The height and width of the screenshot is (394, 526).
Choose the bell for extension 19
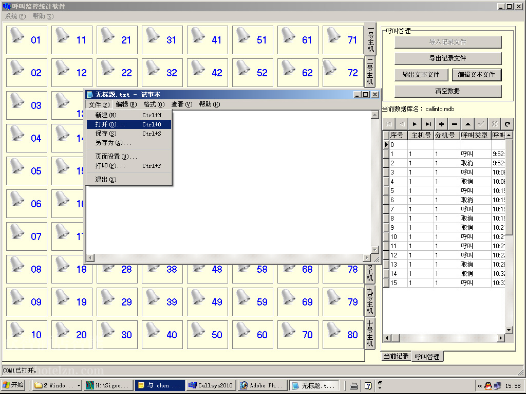click(62, 297)
